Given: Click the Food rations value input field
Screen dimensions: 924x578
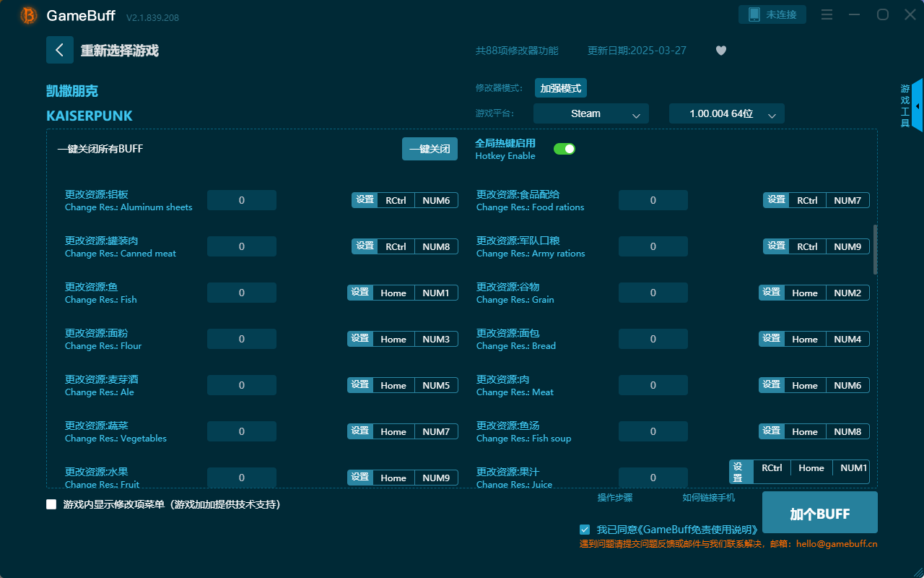Looking at the screenshot, I should 653,200.
